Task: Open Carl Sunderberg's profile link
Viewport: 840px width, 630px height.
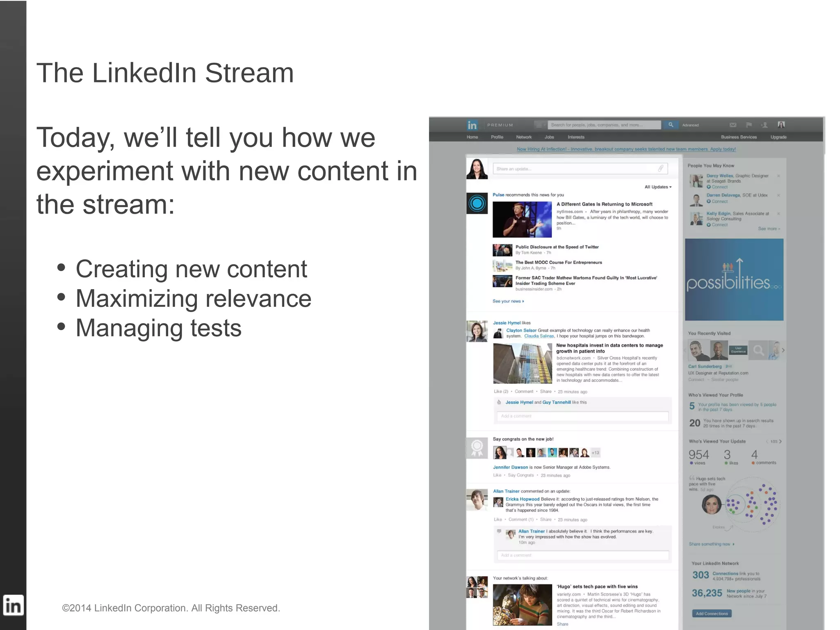Action: click(x=705, y=367)
